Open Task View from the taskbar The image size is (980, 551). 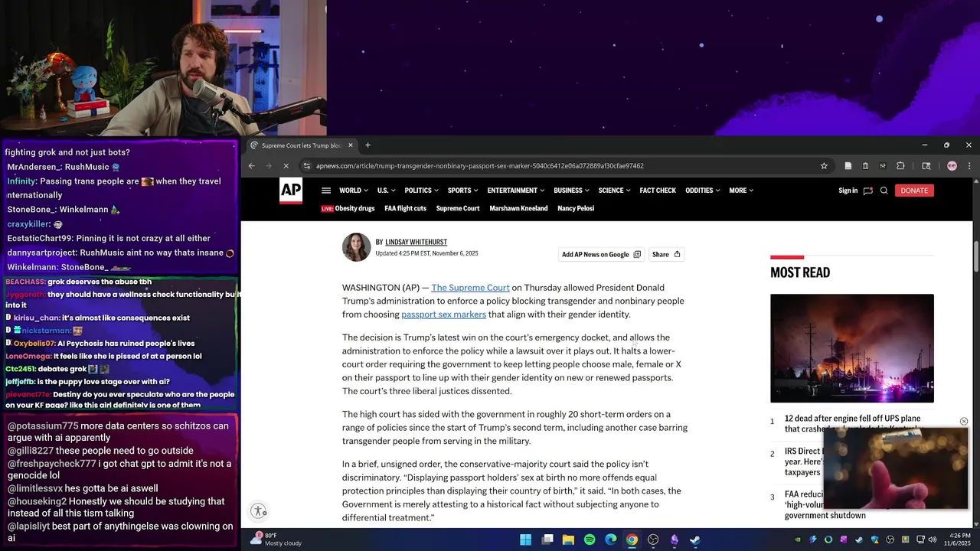[547, 540]
